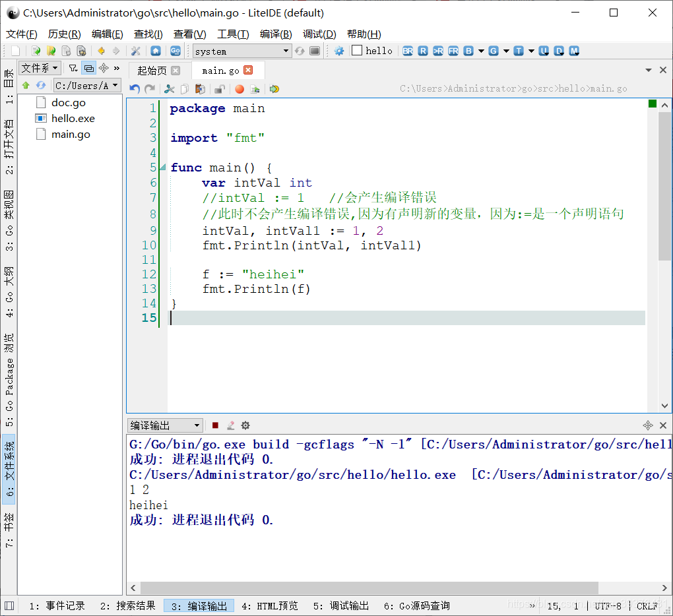Image resolution: width=673 pixels, height=616 pixels.
Task: Click the blue Go document icon
Action: (175, 51)
